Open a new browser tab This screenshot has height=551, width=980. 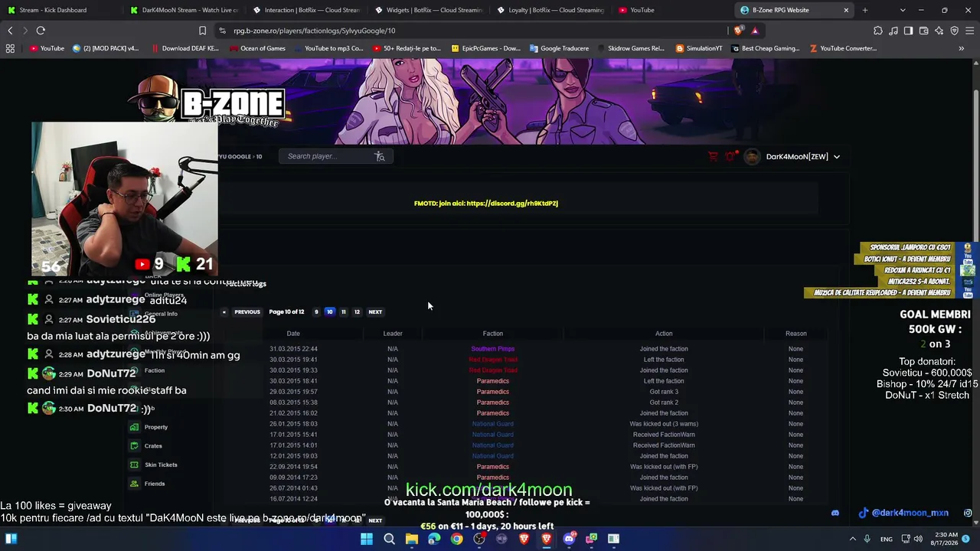click(865, 10)
